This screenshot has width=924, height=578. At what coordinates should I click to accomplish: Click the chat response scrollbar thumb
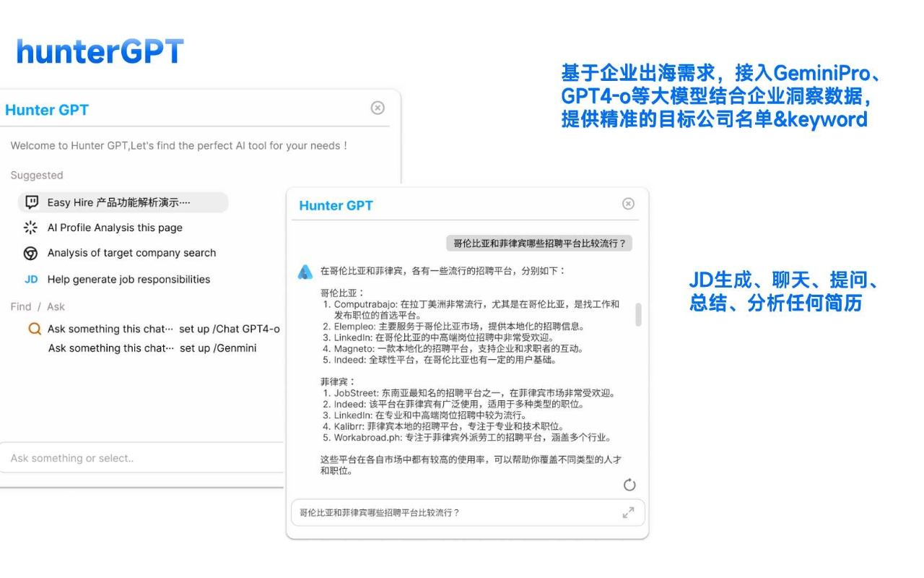pos(638,314)
